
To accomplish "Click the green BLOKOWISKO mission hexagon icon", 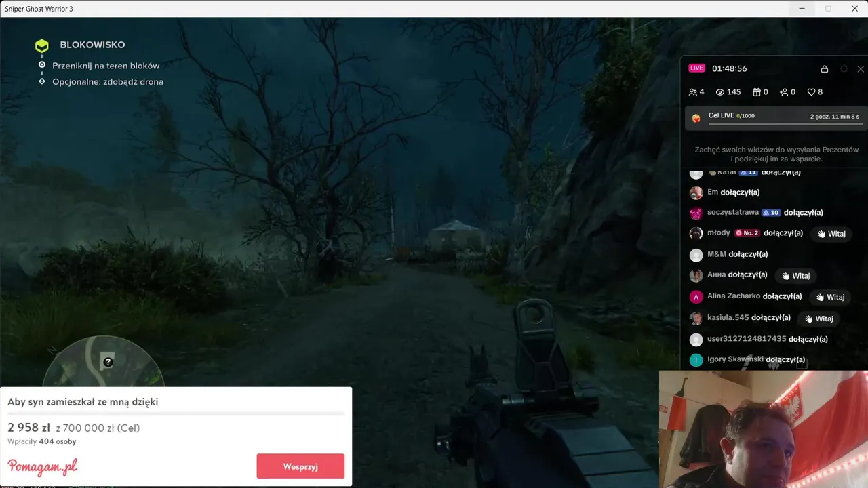I will tap(42, 45).
